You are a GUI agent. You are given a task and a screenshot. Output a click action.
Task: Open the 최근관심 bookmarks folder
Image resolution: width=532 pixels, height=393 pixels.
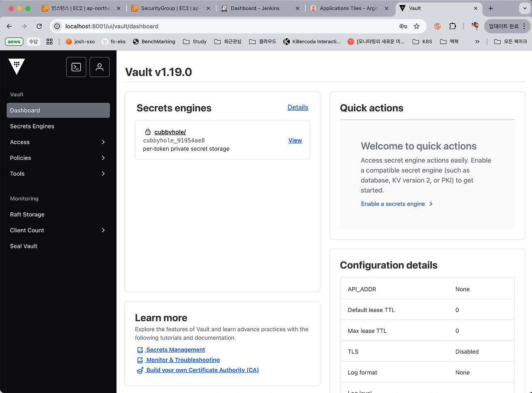coord(228,42)
